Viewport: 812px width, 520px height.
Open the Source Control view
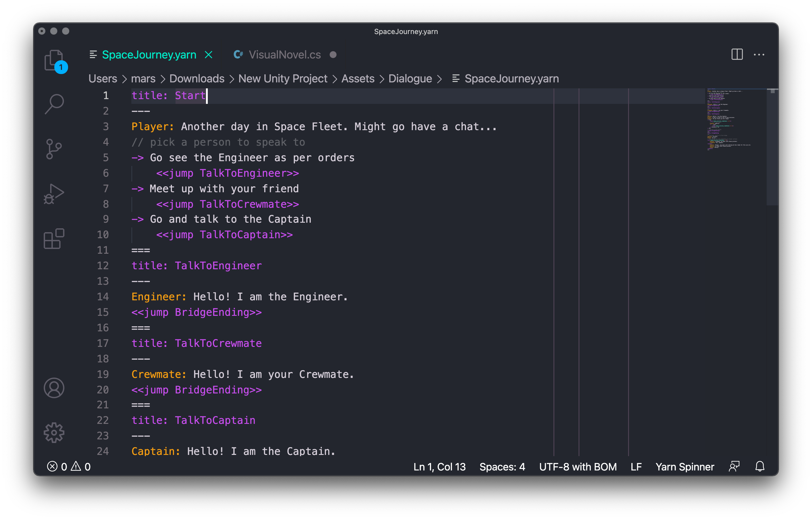54,149
